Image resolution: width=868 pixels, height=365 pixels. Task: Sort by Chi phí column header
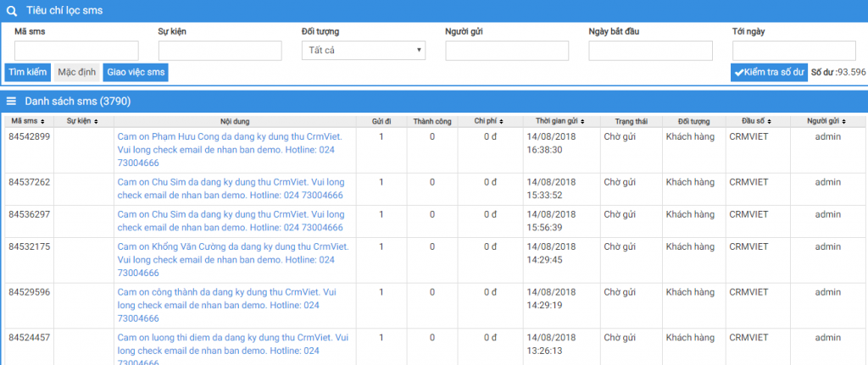pos(489,121)
